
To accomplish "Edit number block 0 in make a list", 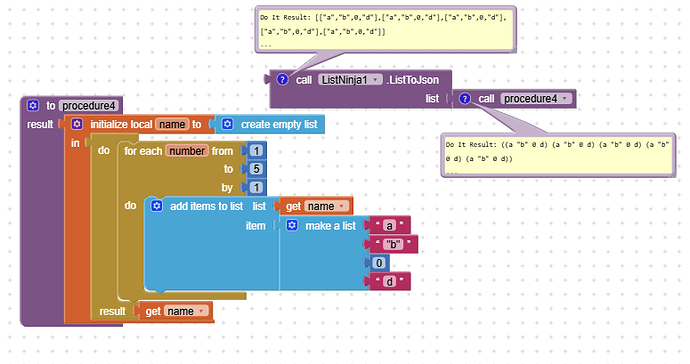I will (x=379, y=263).
